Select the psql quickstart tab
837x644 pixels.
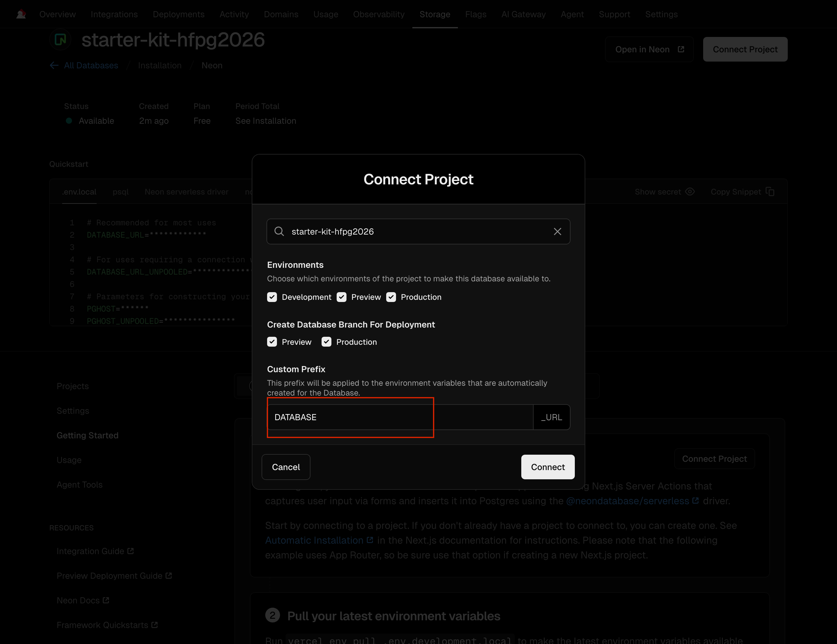(x=120, y=192)
